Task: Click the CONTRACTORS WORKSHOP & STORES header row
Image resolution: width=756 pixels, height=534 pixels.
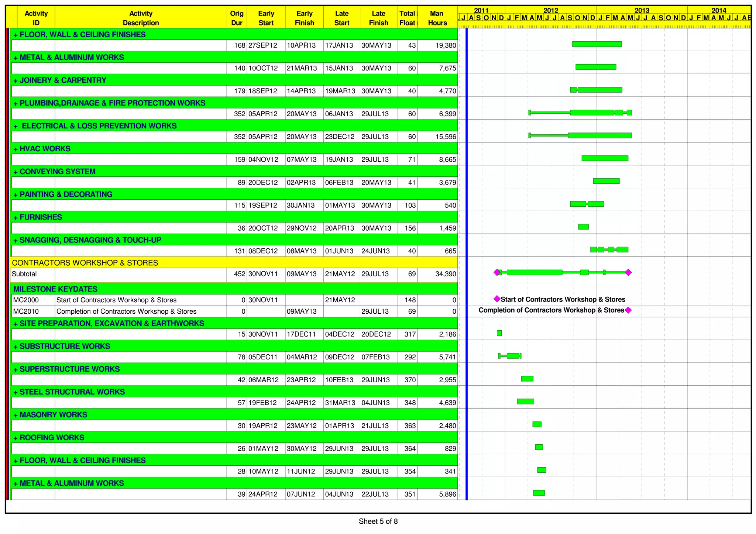Action: point(234,263)
